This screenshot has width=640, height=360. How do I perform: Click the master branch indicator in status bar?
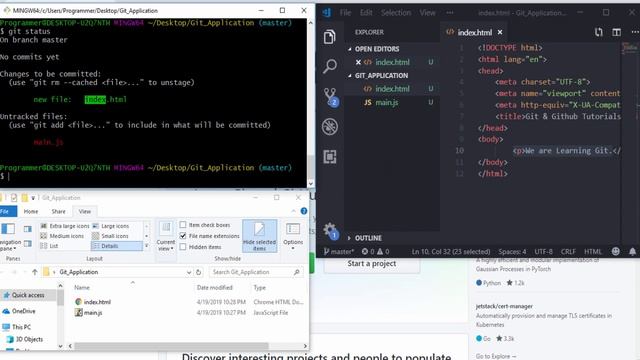[x=339, y=251]
